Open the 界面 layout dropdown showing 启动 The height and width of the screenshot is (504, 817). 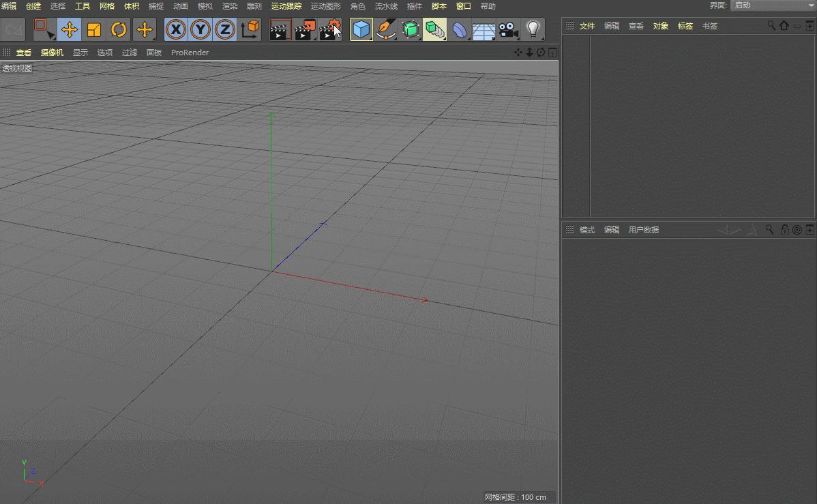click(773, 5)
